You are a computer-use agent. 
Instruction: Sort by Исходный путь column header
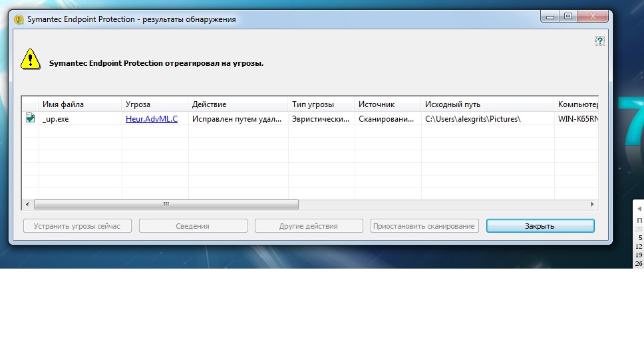pos(488,104)
